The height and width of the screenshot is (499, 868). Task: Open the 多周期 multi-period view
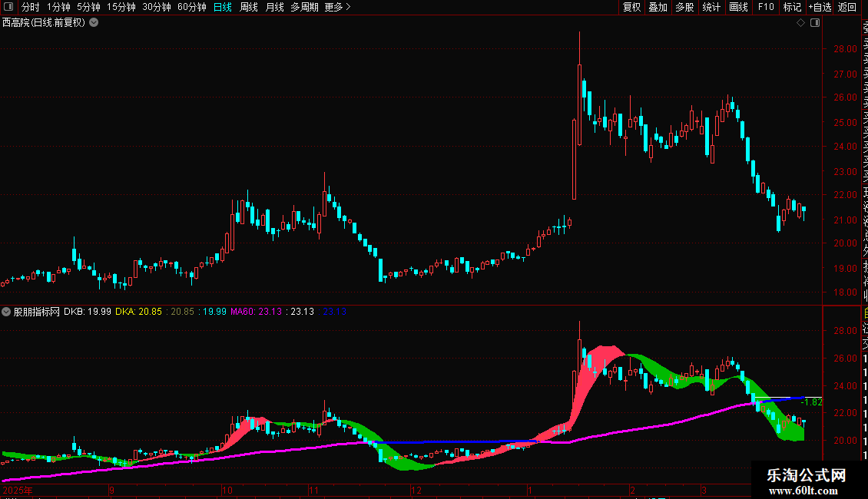click(x=304, y=7)
